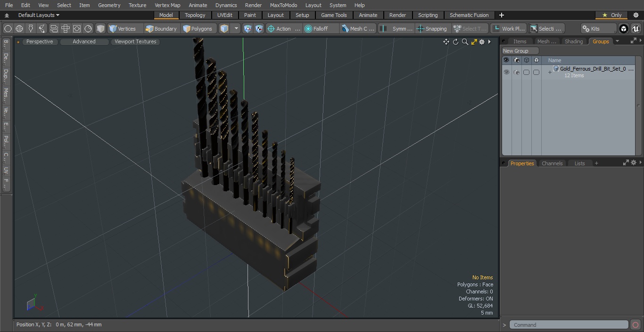Toggle Only starred layouts filter
644x332 pixels.
pos(611,15)
